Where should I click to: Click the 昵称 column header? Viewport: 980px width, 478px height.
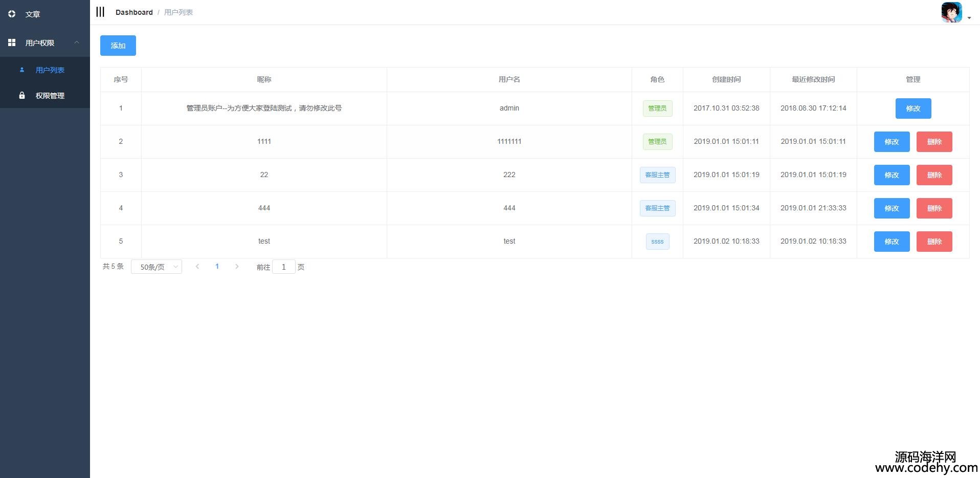click(x=264, y=79)
